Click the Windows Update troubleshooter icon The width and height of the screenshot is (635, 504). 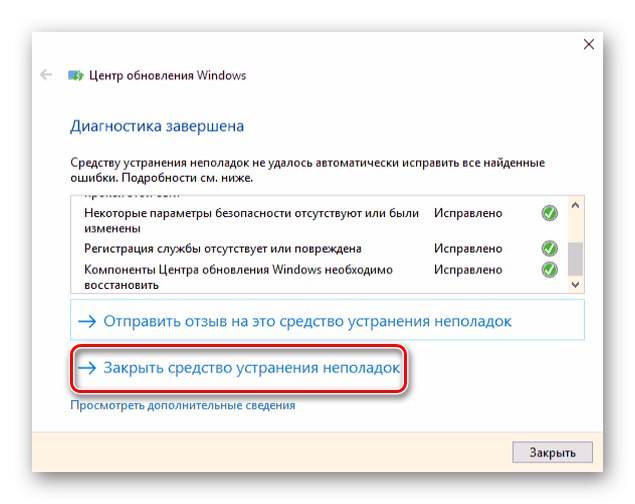coord(75,75)
